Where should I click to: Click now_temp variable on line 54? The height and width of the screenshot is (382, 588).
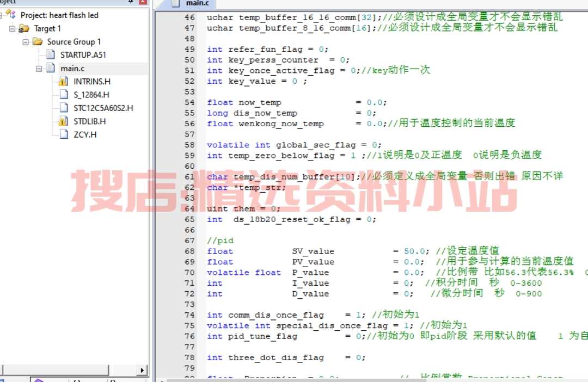(x=260, y=102)
